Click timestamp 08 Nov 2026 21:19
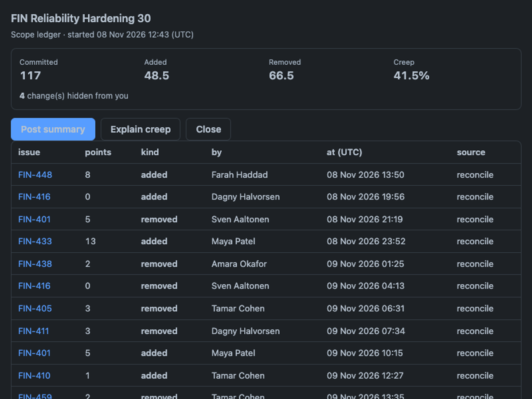Viewport: 532px width, 399px height. point(365,219)
